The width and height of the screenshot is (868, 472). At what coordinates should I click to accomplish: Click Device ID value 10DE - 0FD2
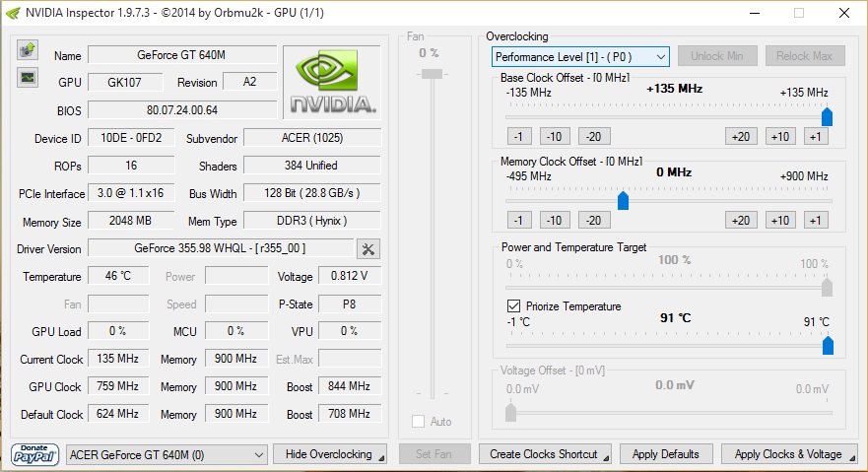pos(131,138)
